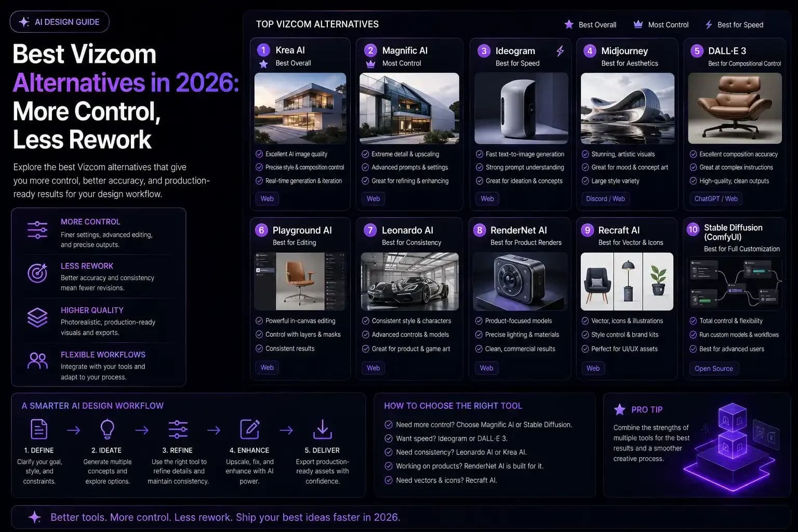Click the Leonardo AI sports car thumbnail
This screenshot has height=532, width=798.
click(x=409, y=281)
